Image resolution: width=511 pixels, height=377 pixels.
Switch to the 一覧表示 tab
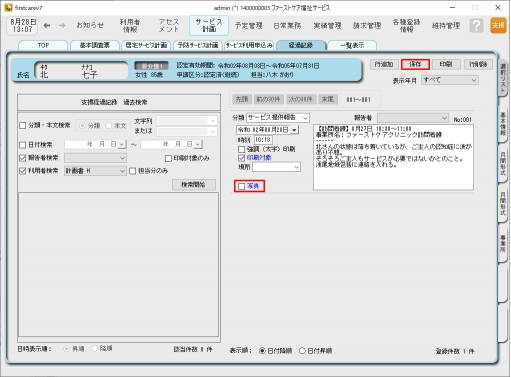point(352,45)
